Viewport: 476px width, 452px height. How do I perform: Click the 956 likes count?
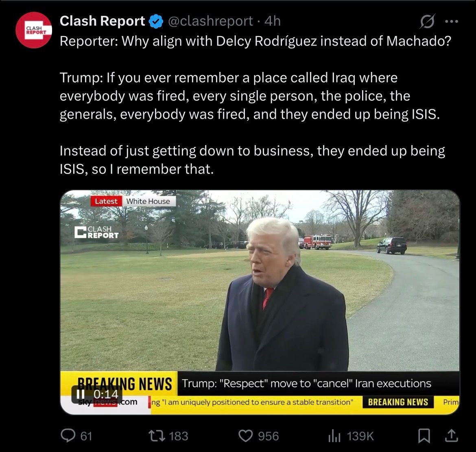[x=269, y=436]
